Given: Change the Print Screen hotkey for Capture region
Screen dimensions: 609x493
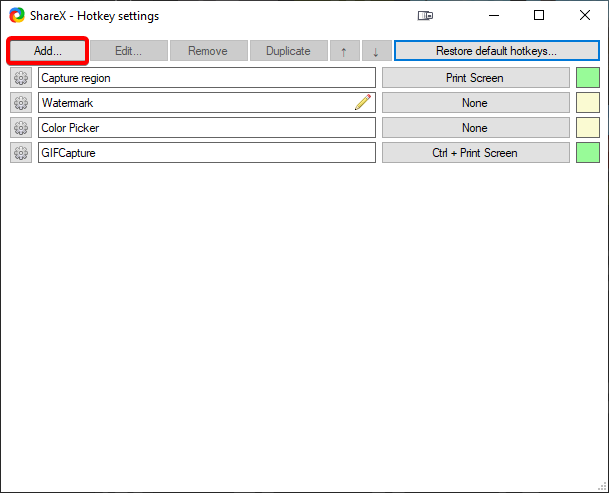Looking at the screenshot, I should (x=475, y=78).
